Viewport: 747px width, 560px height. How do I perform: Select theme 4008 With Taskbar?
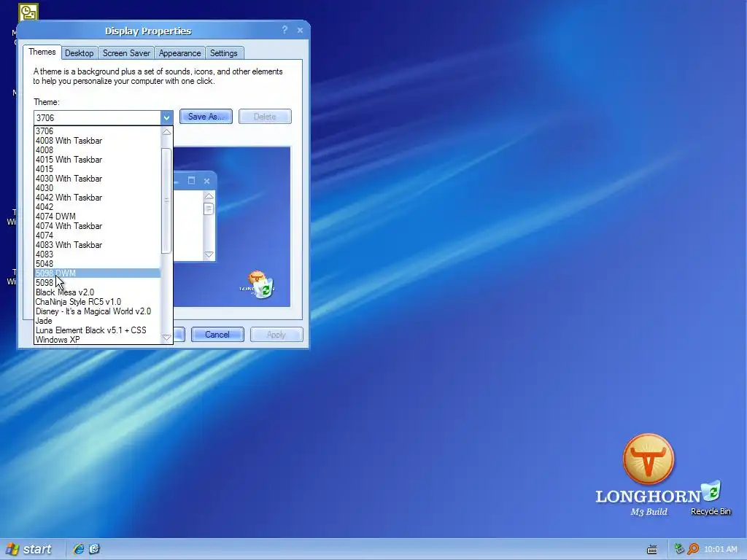[x=98, y=141]
